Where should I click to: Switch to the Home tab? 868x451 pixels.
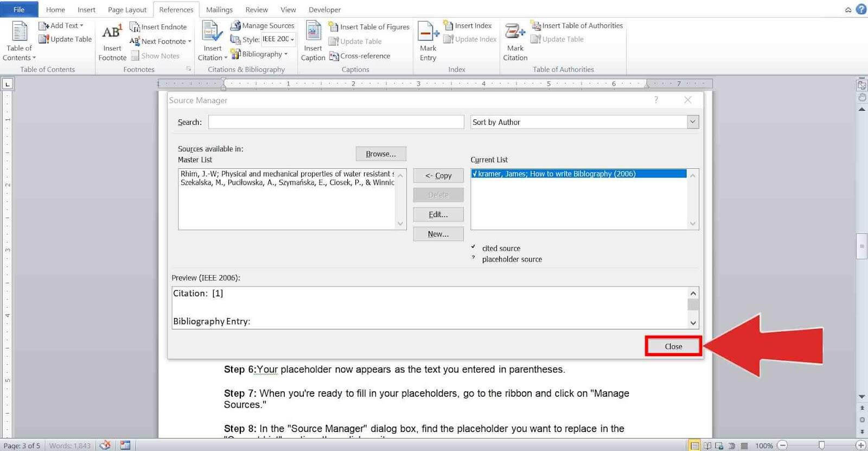point(55,10)
